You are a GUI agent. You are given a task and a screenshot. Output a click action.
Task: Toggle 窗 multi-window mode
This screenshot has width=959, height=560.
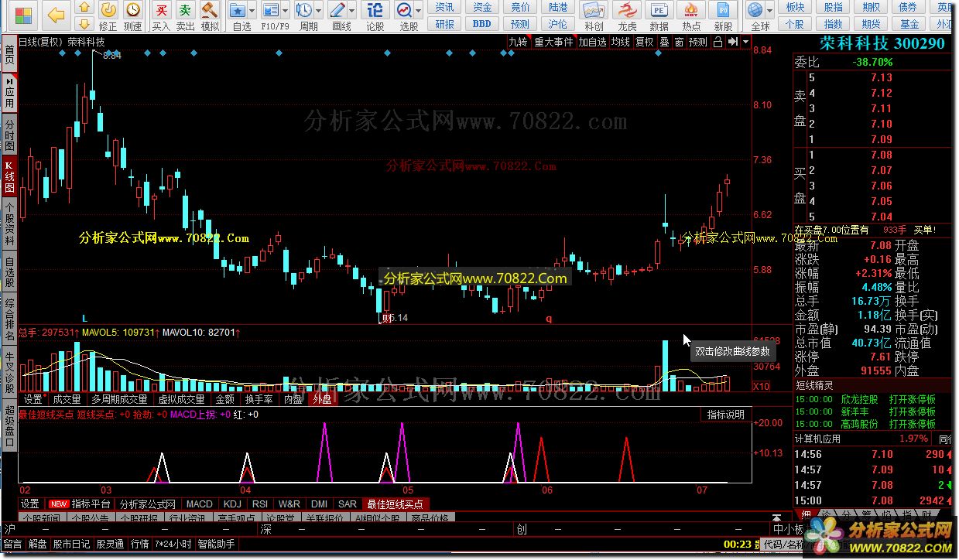tap(679, 42)
